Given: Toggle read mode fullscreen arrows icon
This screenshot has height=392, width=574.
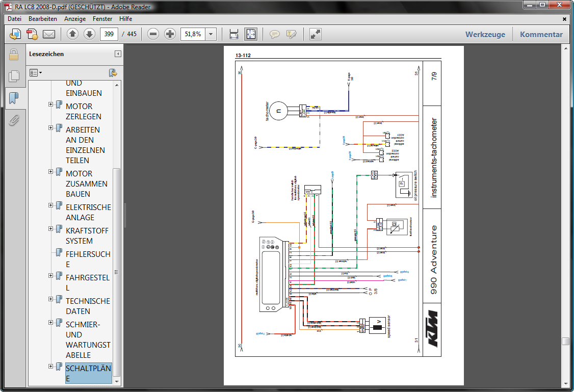Looking at the screenshot, I should point(316,34).
